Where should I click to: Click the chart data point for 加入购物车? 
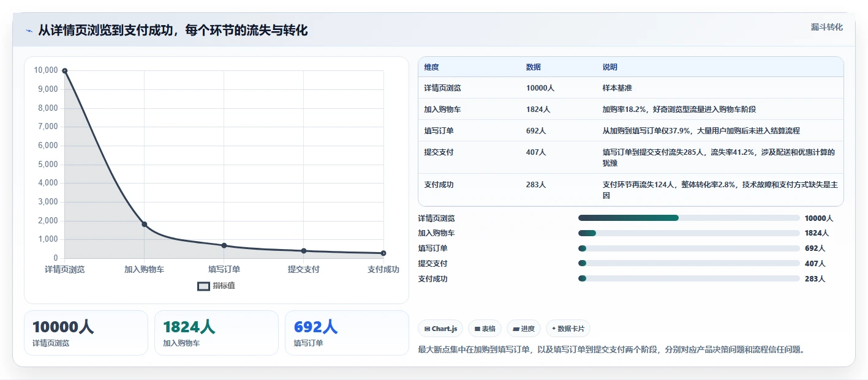point(145,224)
